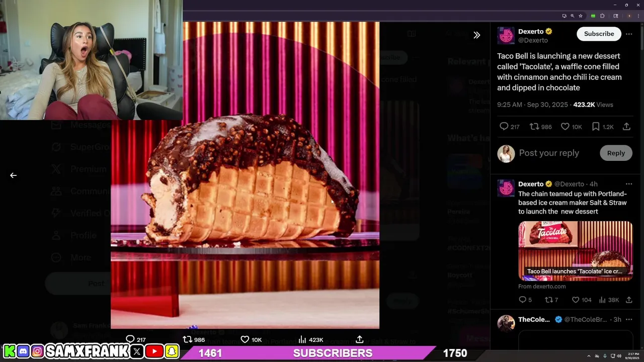Click your profile picture beside reply box

pos(506,153)
